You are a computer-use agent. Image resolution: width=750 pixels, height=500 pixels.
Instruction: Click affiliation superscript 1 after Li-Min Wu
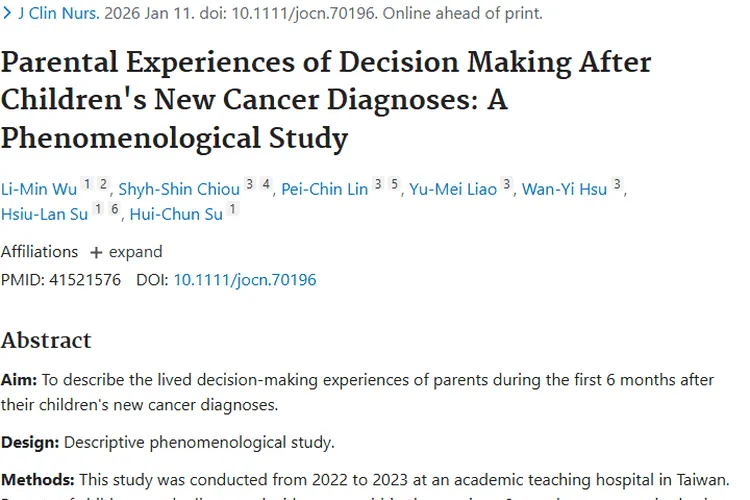87,184
